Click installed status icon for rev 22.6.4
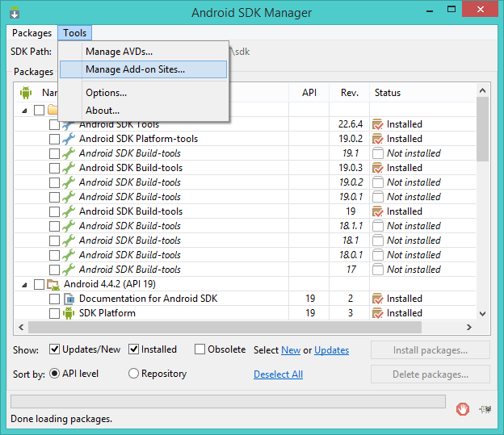 click(377, 124)
